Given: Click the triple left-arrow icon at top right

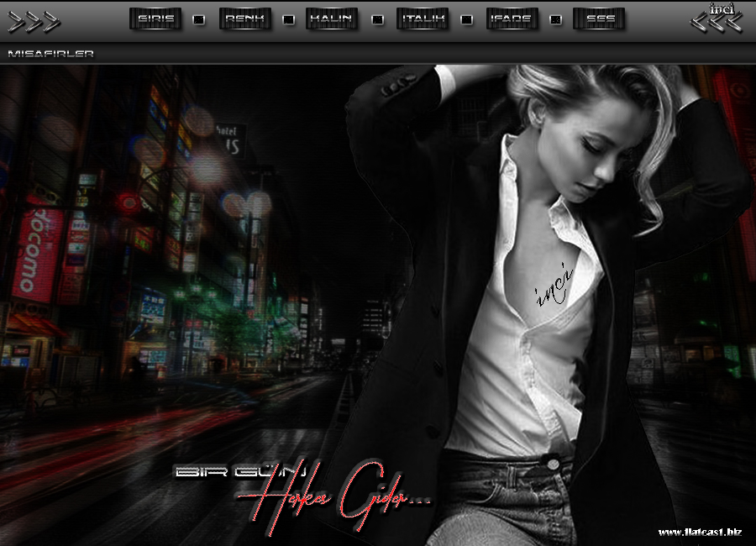Looking at the screenshot, I should [x=716, y=24].
